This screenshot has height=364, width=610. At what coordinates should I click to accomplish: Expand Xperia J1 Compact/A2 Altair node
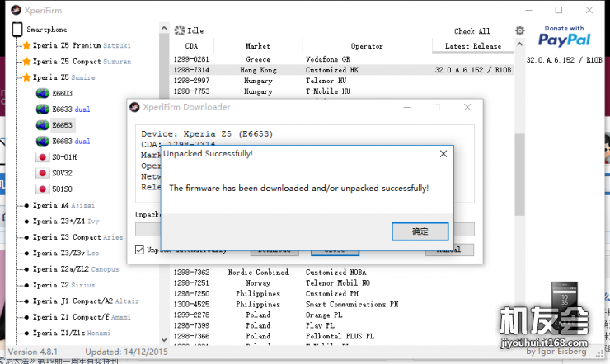pyautogui.click(x=26, y=301)
